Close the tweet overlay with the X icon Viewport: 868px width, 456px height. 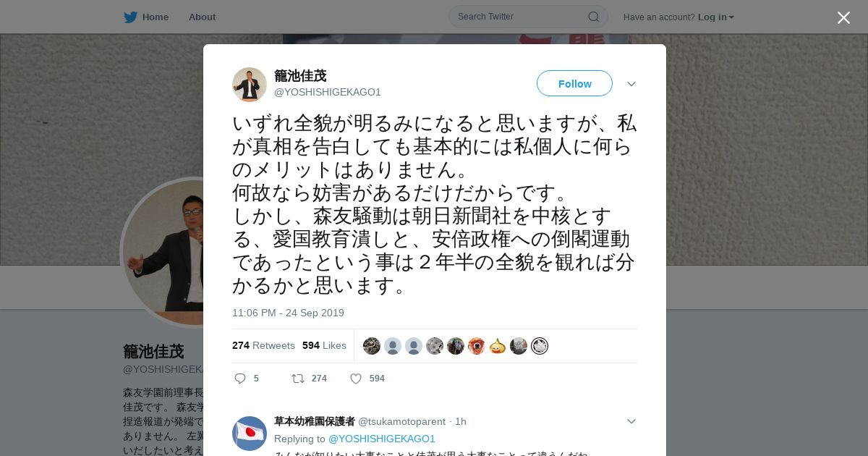[x=843, y=17]
